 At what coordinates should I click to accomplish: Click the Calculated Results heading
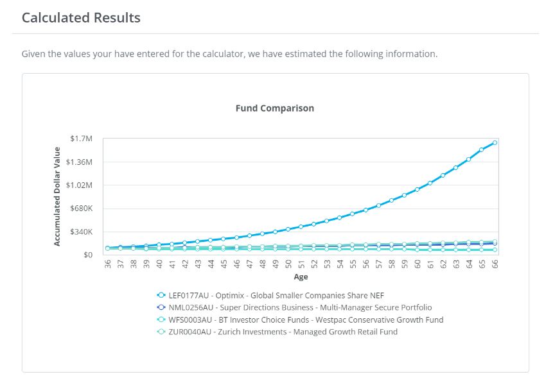(81, 17)
